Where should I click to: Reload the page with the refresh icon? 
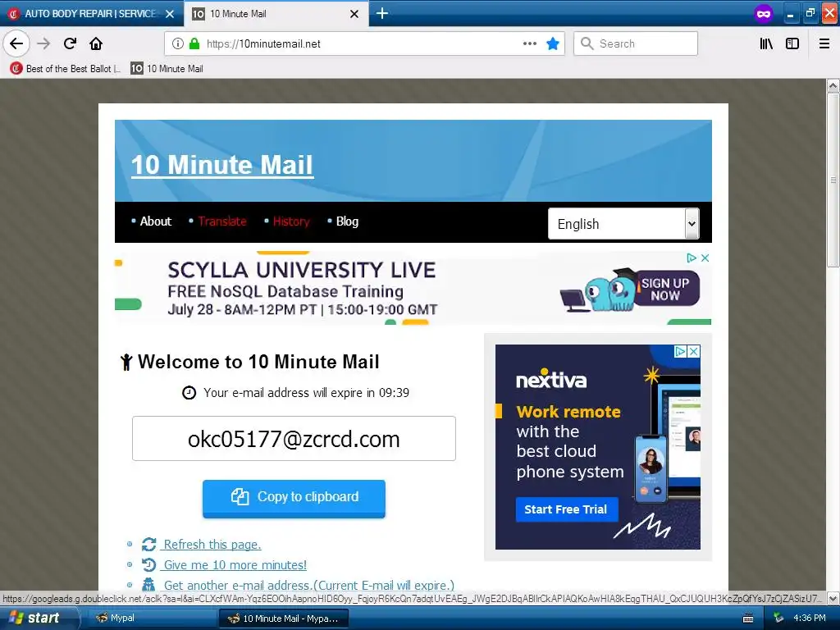[x=70, y=43]
